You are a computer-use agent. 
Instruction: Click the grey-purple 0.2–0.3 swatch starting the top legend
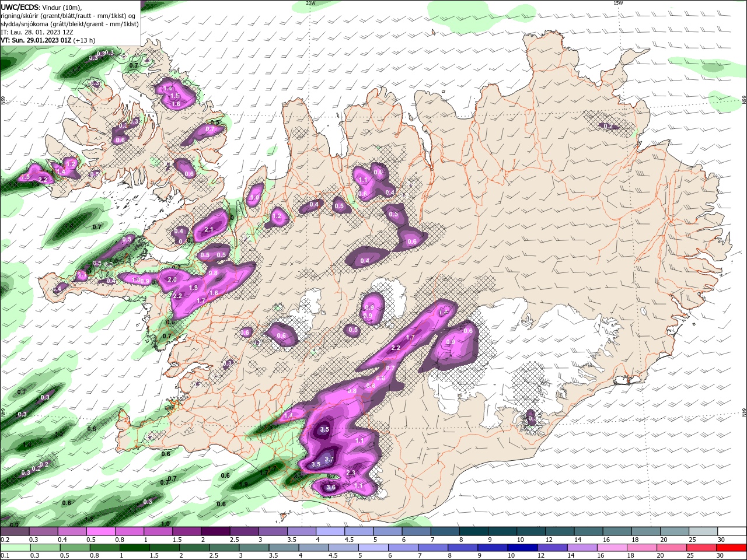tap(15, 531)
